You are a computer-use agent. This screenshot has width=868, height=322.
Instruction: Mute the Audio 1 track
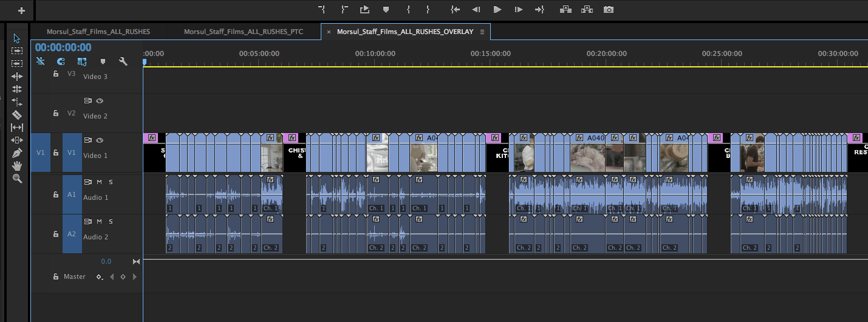[99, 182]
